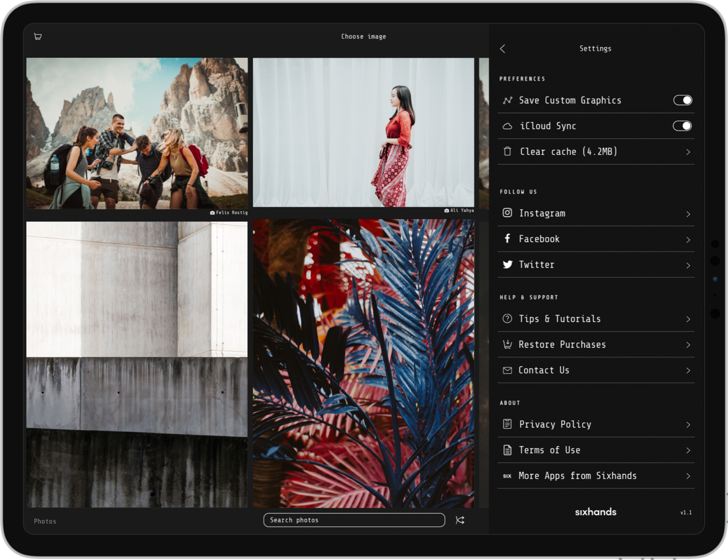Click the Restore Purchases basket icon
Screen dimensions: 728x560
(507, 344)
